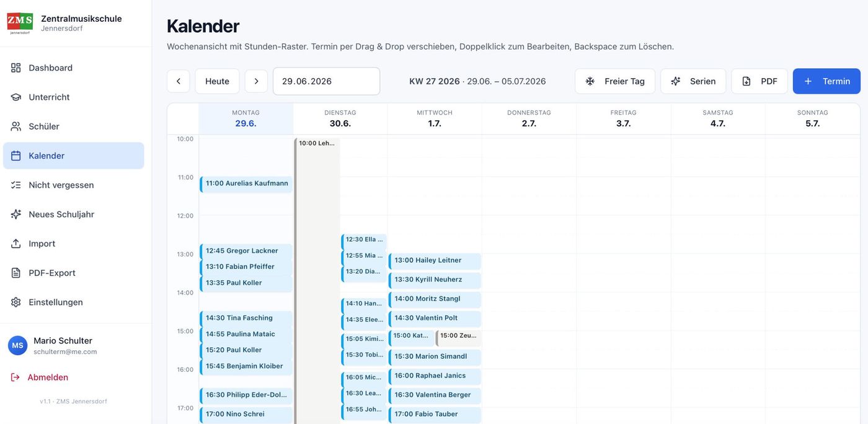Advance to next week with right chevron
868x424 pixels.
click(x=256, y=81)
